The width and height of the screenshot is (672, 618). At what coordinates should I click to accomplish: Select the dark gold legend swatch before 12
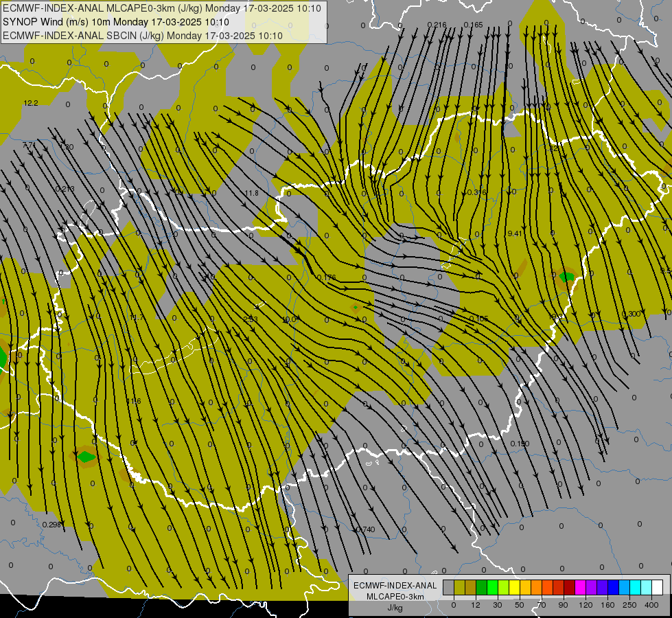(471, 587)
